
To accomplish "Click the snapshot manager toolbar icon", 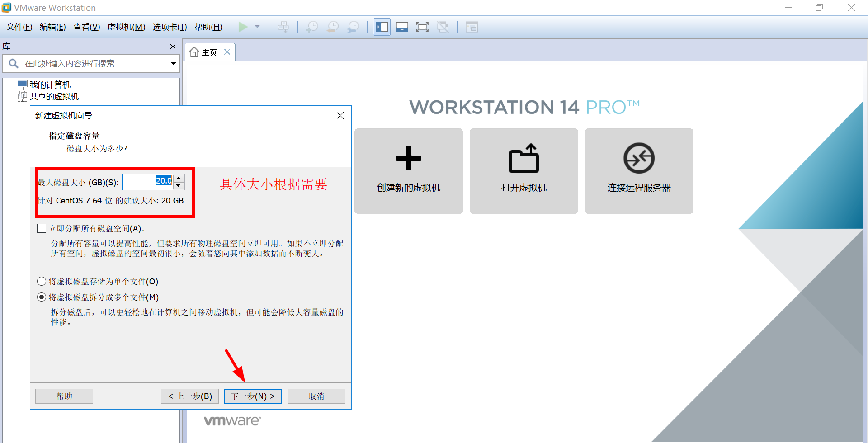I will [x=353, y=27].
